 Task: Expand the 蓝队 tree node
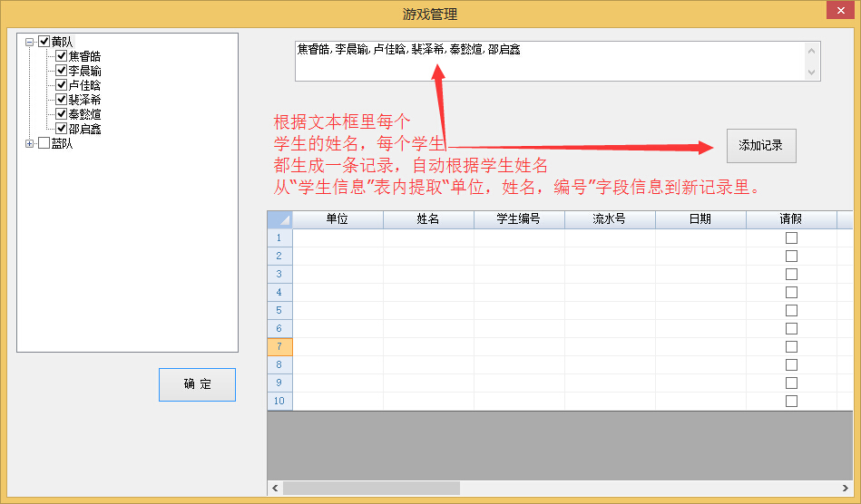[30, 144]
